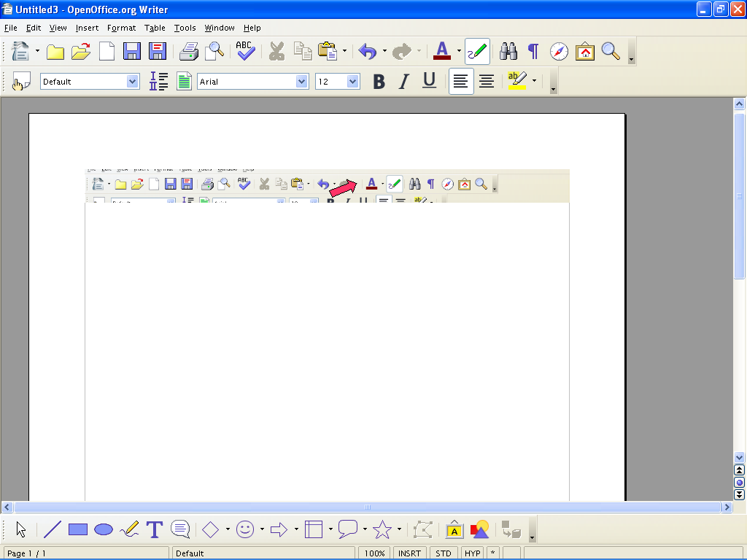Open paragraph style Default dropdown
747x560 pixels.
(x=132, y=82)
